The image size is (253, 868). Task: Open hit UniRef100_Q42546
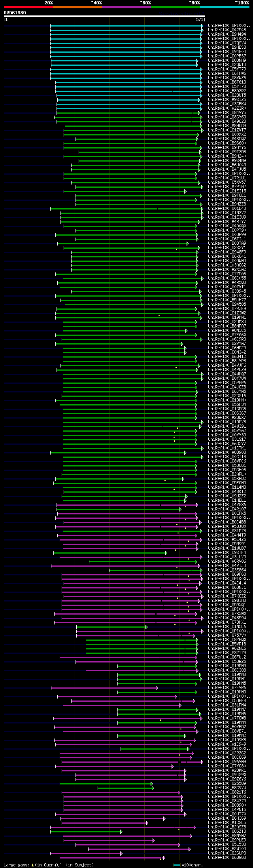227,30
